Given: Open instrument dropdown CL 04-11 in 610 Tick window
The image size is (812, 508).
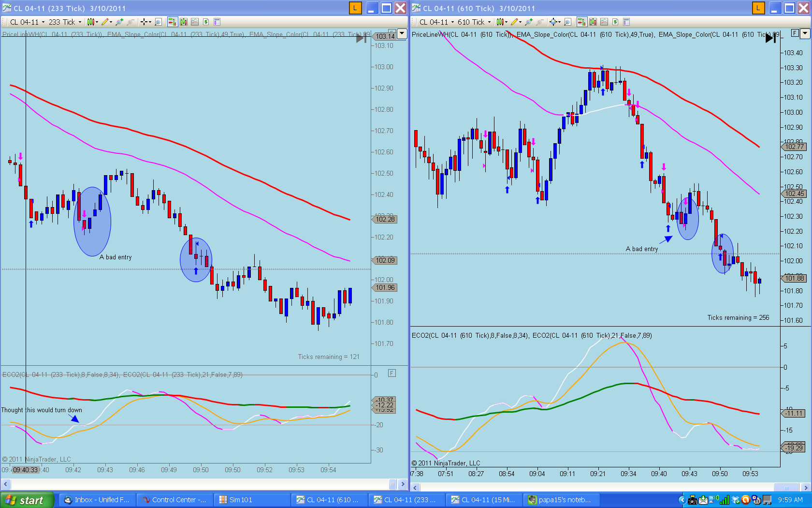Looking at the screenshot, I should point(436,22).
